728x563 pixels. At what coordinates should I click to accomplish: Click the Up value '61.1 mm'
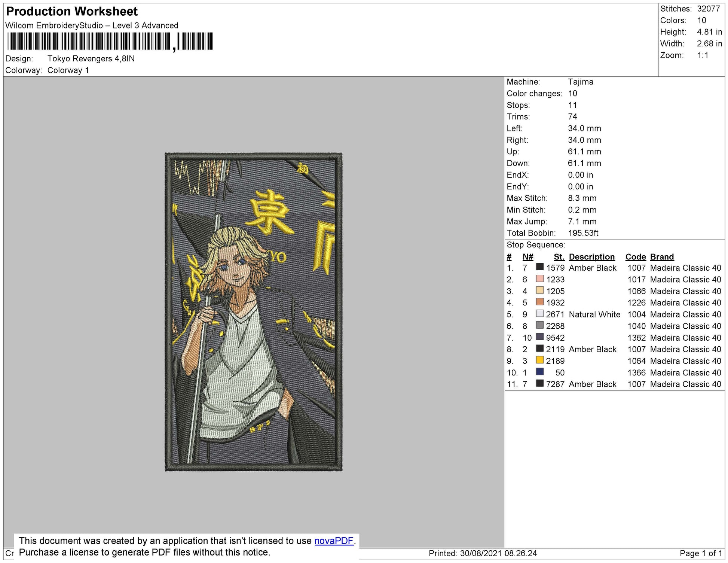coord(584,151)
